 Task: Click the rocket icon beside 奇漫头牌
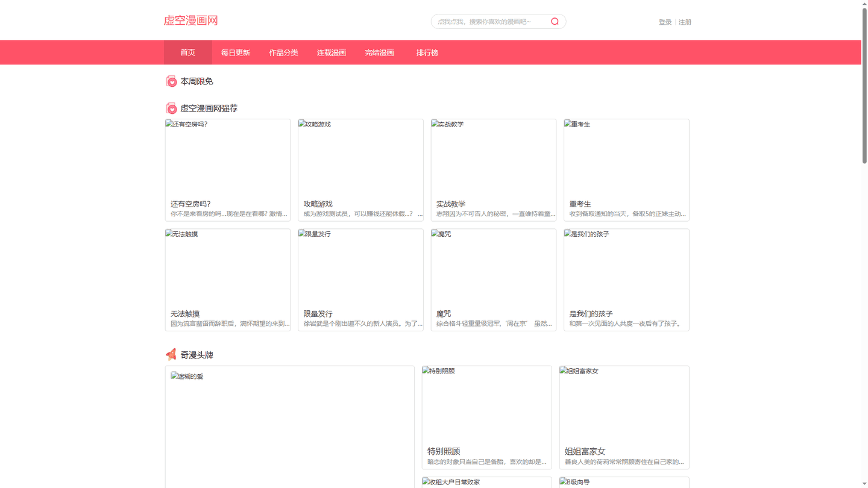171,354
